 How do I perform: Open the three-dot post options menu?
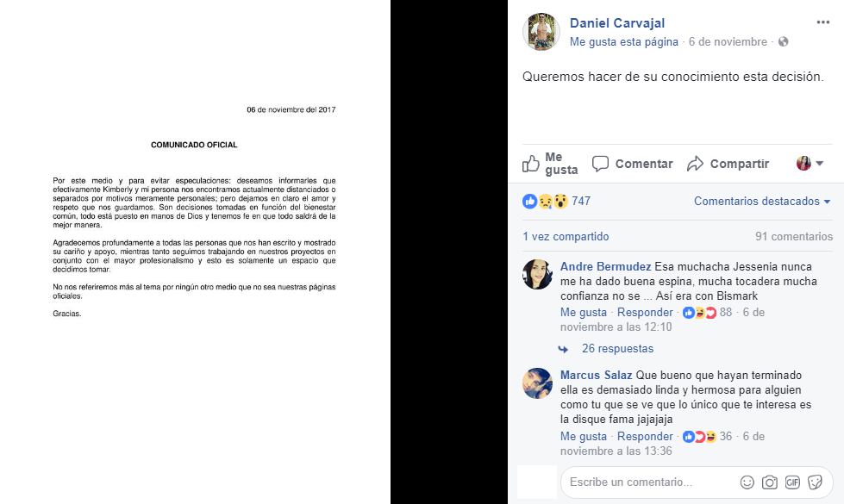[822, 22]
